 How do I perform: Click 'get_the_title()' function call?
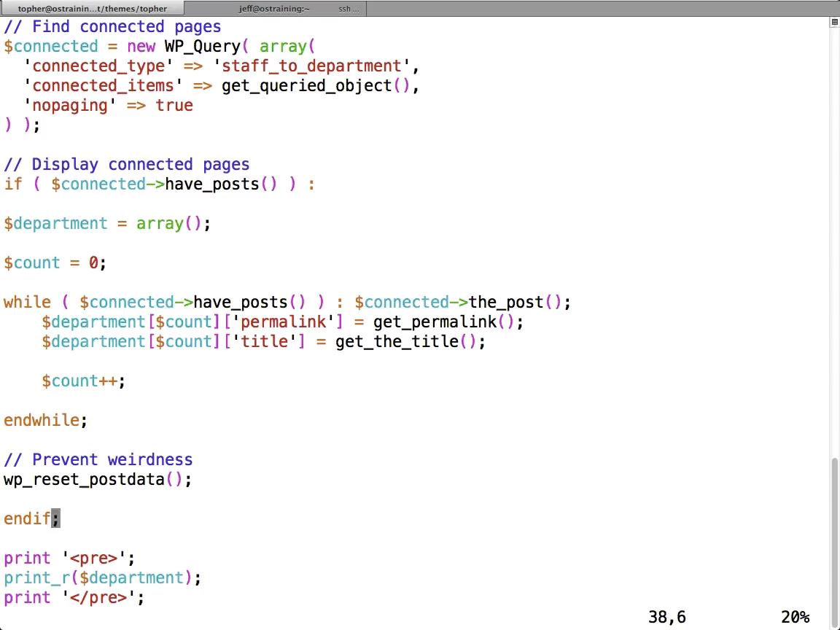(x=406, y=342)
